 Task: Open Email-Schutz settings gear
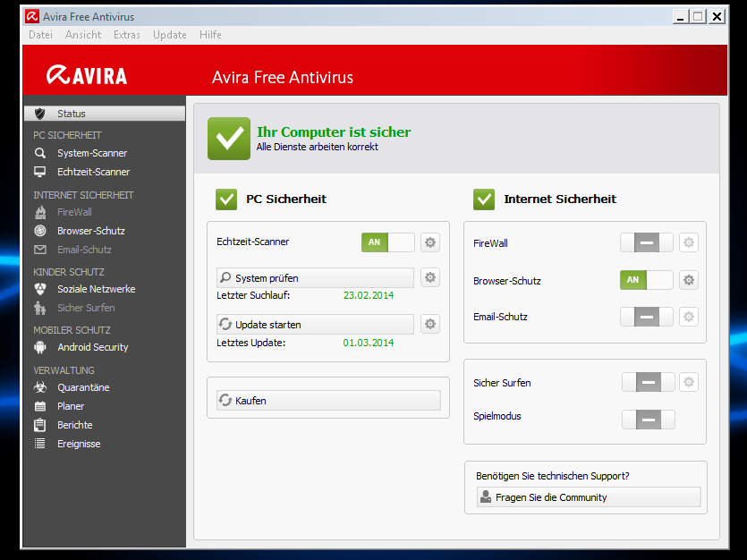689,317
